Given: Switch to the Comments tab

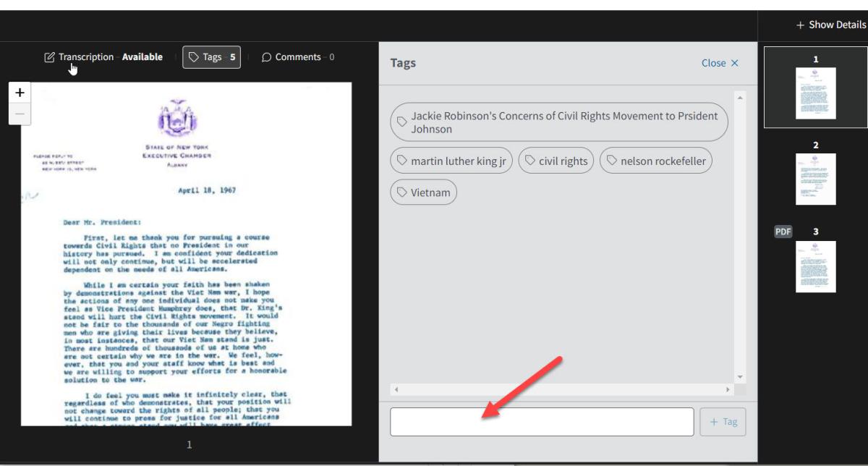Looking at the screenshot, I should click(297, 56).
